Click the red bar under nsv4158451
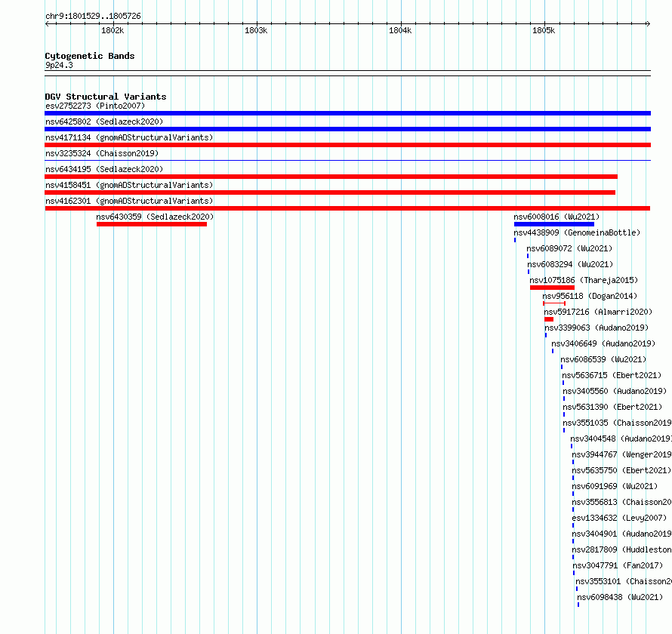672x634 pixels. point(330,192)
